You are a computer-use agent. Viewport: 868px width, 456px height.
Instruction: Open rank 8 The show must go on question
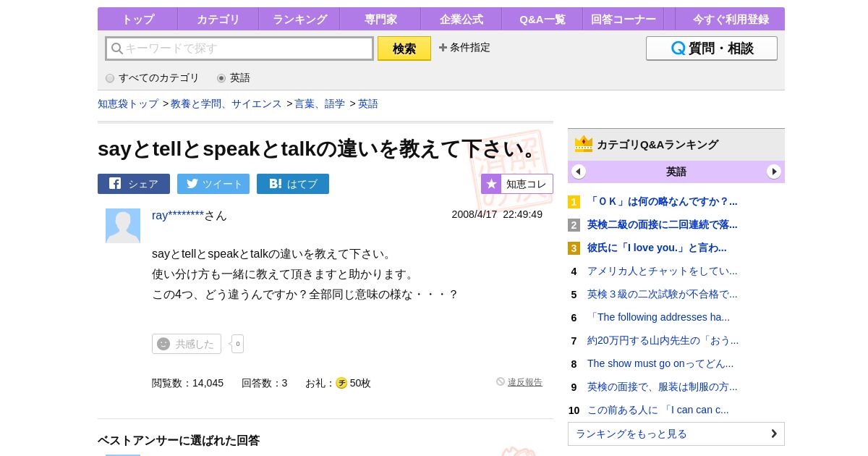pyautogui.click(x=660, y=363)
